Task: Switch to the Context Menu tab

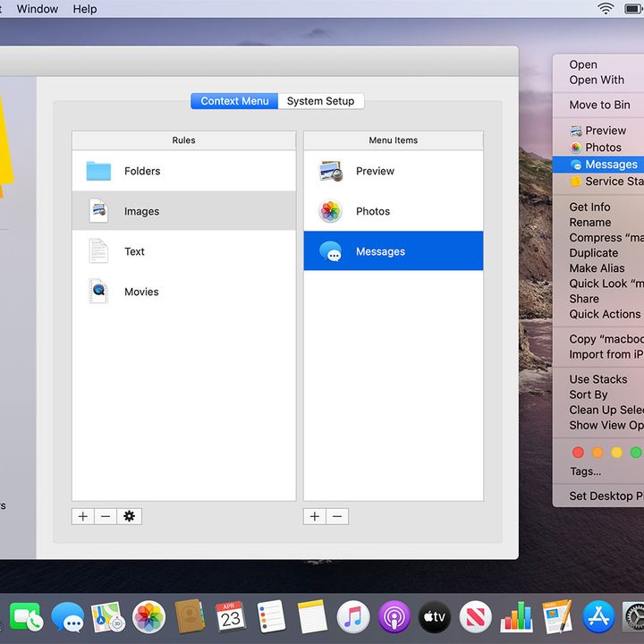Action: pos(234,101)
